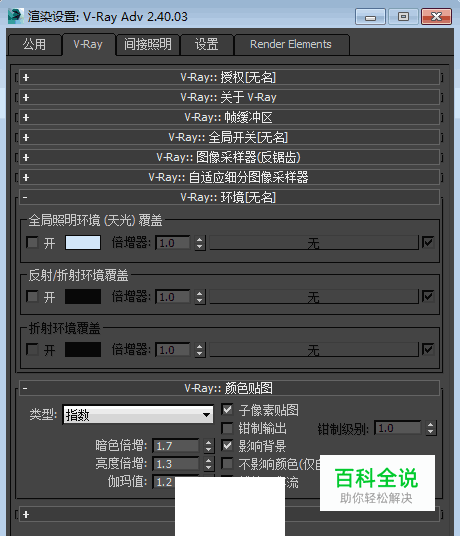Toggle the skylight map enable checkbox
Screen dimensions: 460x536
pyautogui.click(x=428, y=242)
